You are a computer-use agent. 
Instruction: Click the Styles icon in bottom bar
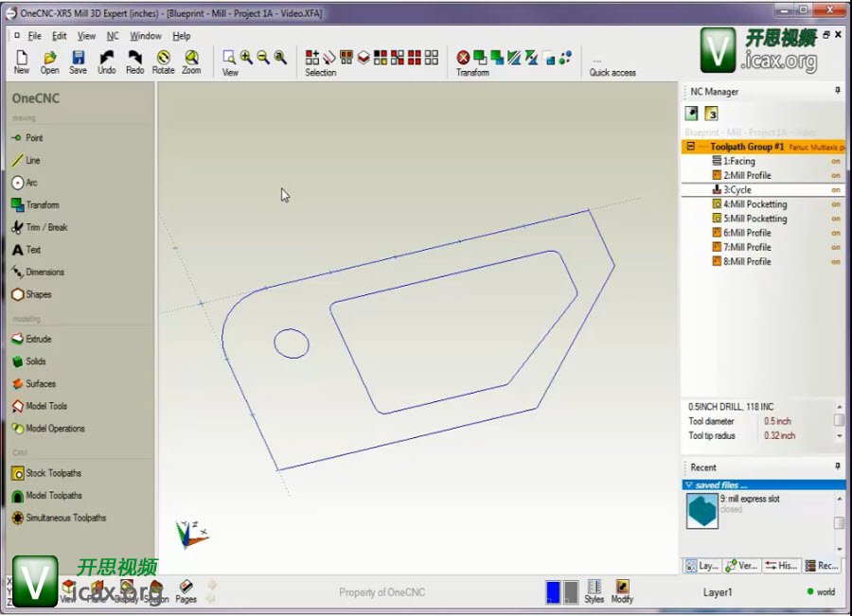594,591
